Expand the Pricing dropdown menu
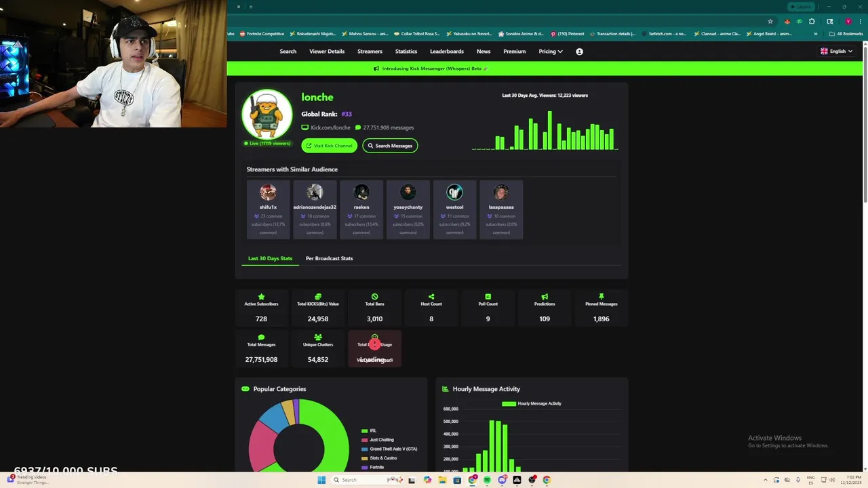 click(551, 52)
